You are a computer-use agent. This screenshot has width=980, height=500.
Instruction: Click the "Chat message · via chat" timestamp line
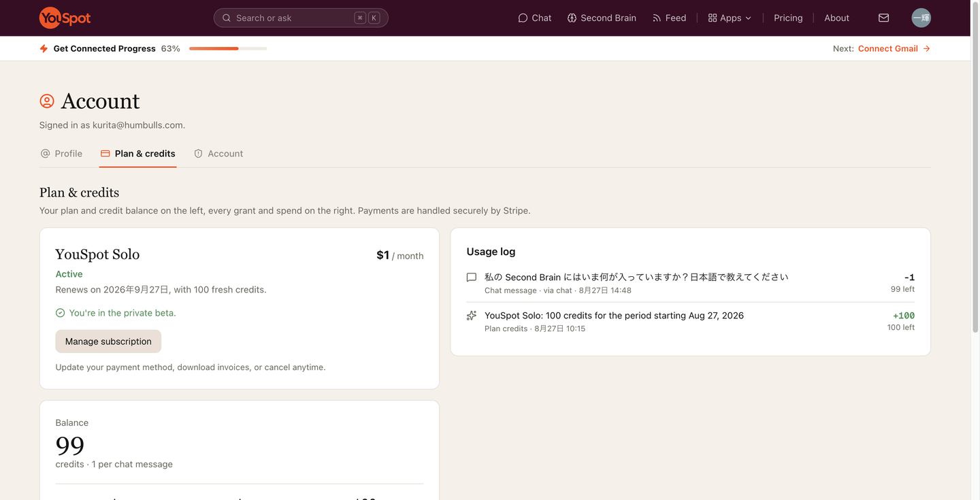(x=558, y=290)
